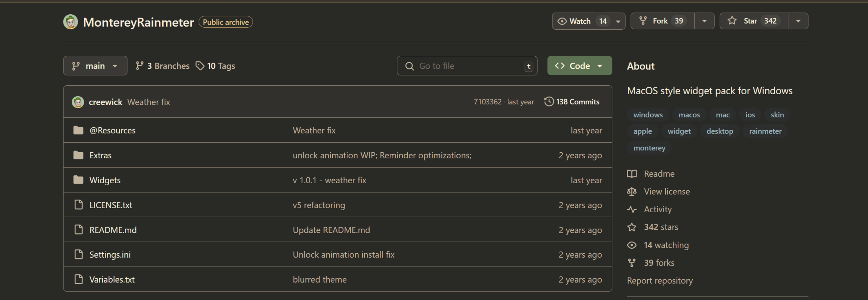The width and height of the screenshot is (868, 300).
Task: Toggle Watch on this repository
Action: pyautogui.click(x=579, y=21)
